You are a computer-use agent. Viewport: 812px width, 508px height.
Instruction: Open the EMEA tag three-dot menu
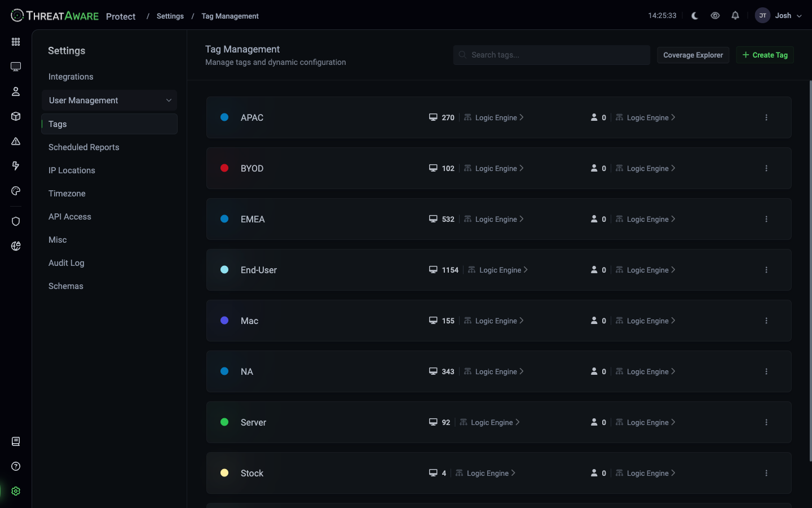point(766,219)
